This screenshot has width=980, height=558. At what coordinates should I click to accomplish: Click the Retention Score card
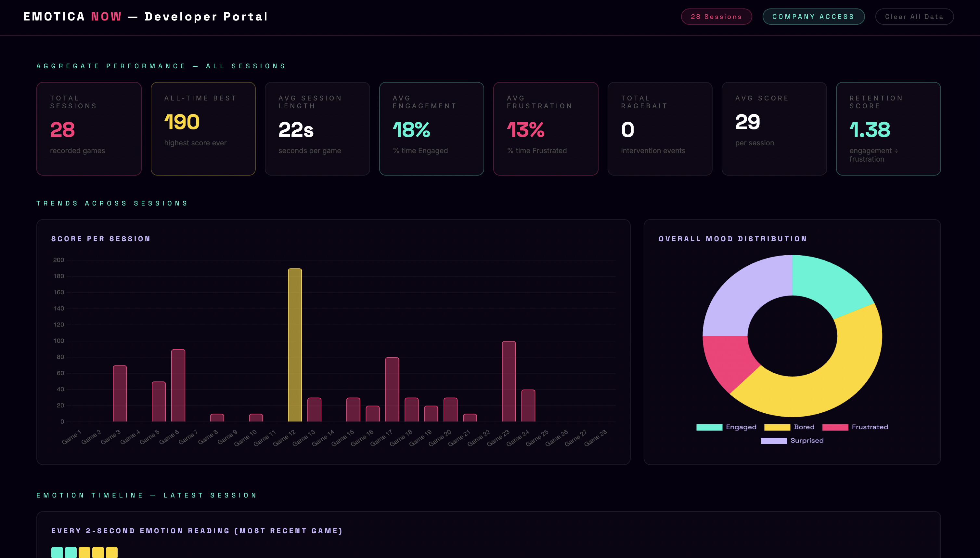(888, 128)
